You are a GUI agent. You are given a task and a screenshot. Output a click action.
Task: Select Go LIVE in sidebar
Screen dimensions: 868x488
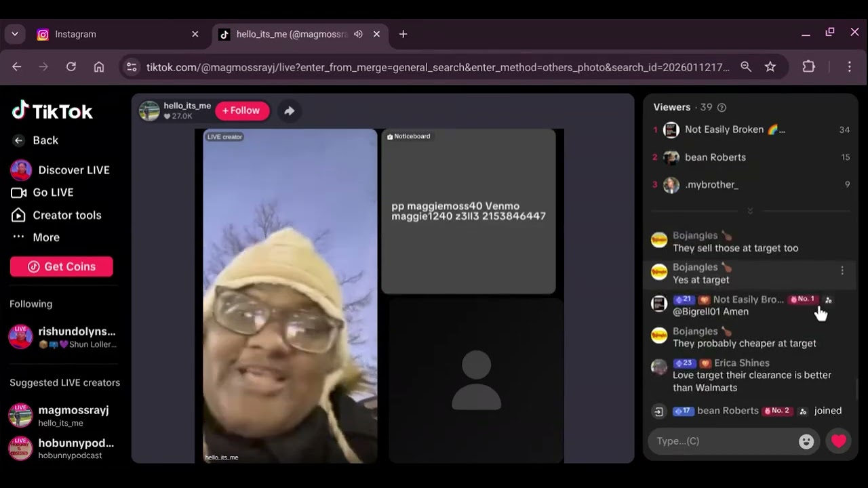(x=43, y=192)
